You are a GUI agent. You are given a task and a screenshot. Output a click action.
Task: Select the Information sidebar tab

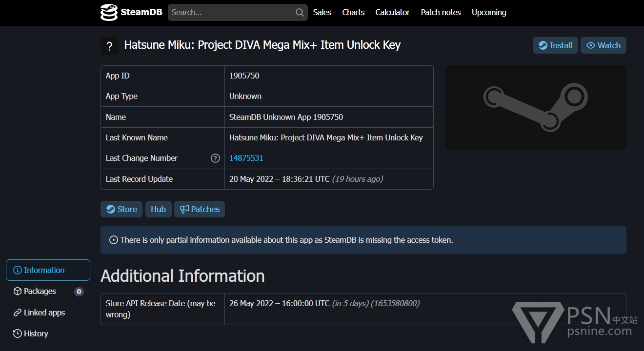tap(48, 270)
